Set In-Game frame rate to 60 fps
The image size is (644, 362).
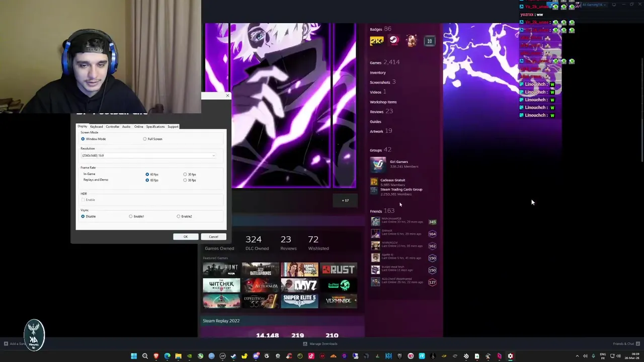click(147, 174)
